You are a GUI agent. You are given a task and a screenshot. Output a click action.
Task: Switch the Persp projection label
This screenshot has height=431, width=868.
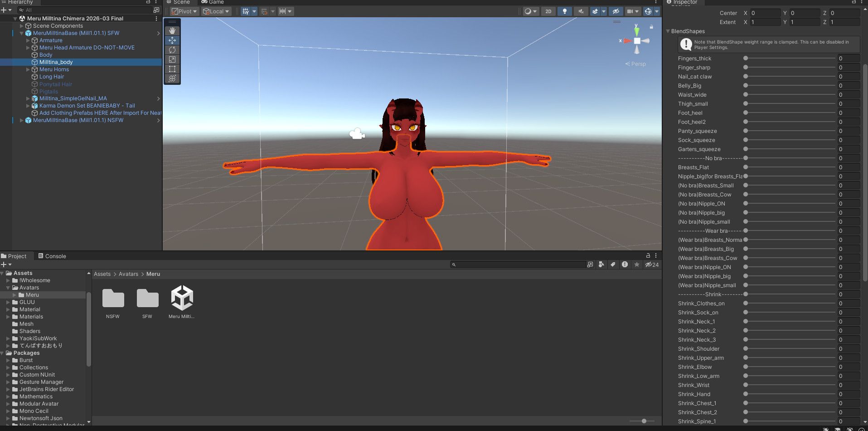[x=635, y=64]
